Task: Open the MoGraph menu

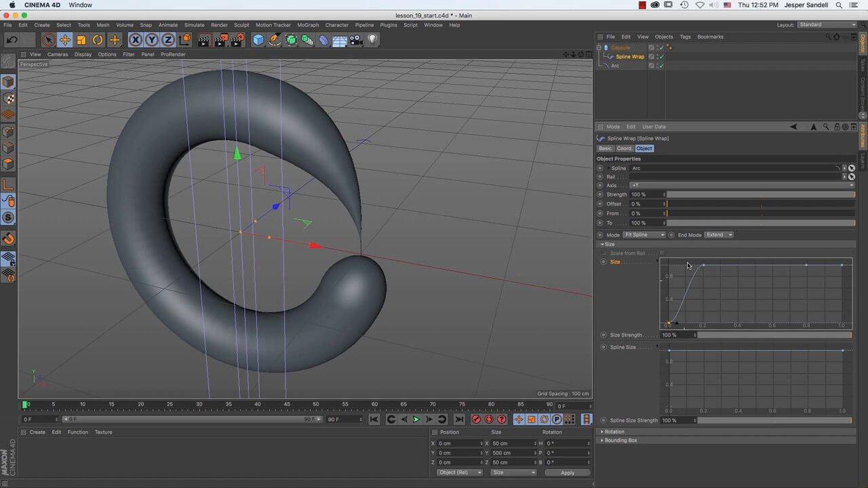Action: click(307, 25)
